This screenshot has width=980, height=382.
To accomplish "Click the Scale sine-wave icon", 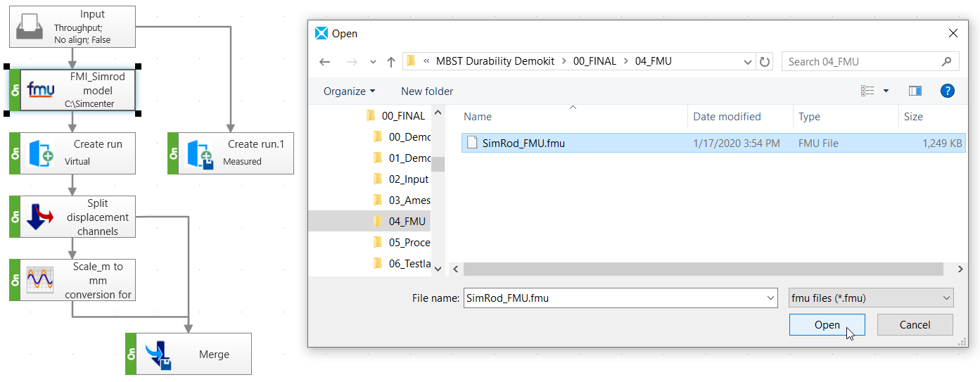I will click(x=40, y=280).
